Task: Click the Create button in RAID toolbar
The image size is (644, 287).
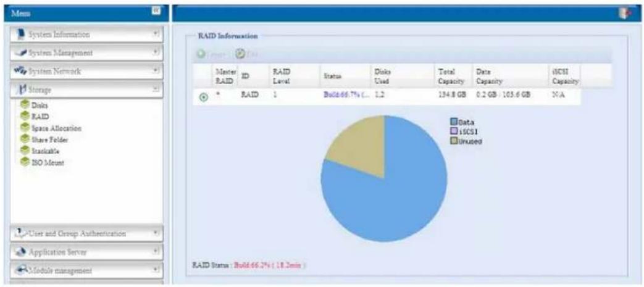Action: (211, 54)
